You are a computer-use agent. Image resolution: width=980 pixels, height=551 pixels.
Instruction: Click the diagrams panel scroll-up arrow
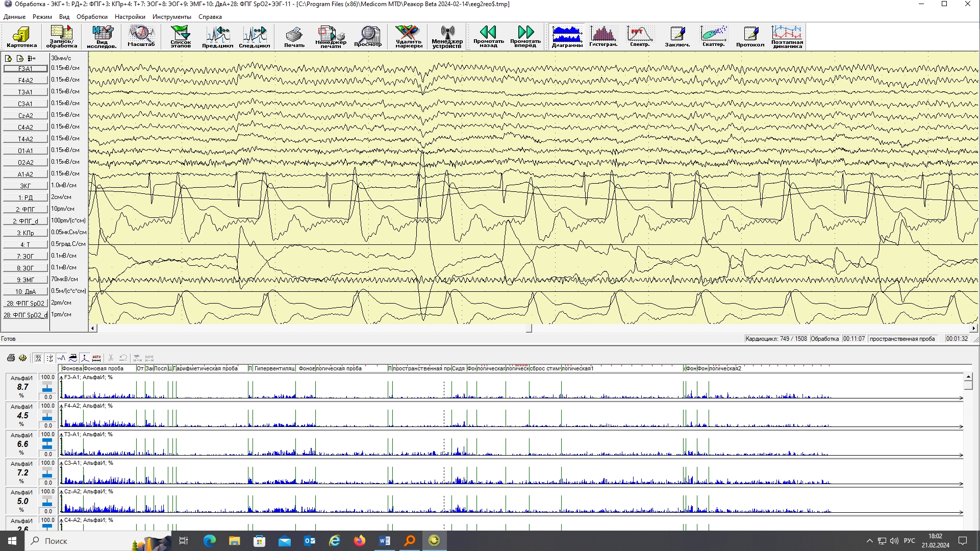(x=968, y=377)
